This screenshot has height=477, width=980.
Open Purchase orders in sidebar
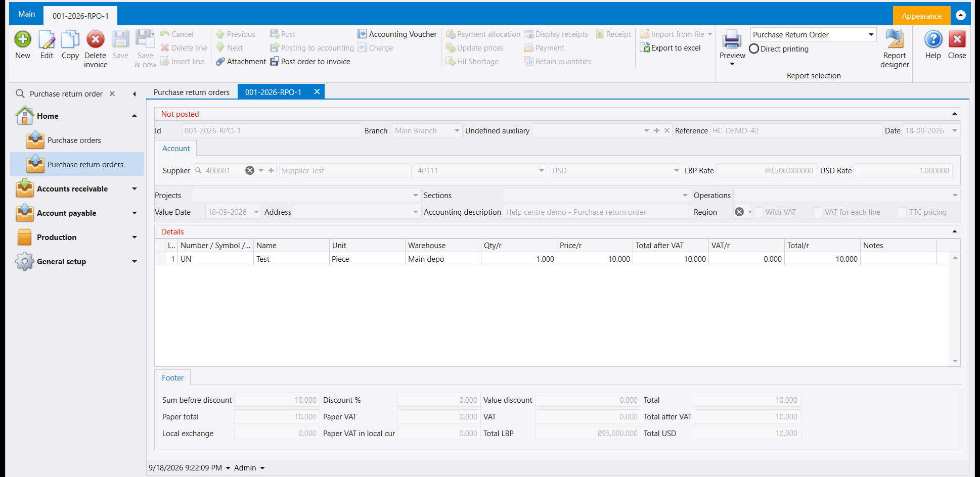pyautogui.click(x=74, y=140)
